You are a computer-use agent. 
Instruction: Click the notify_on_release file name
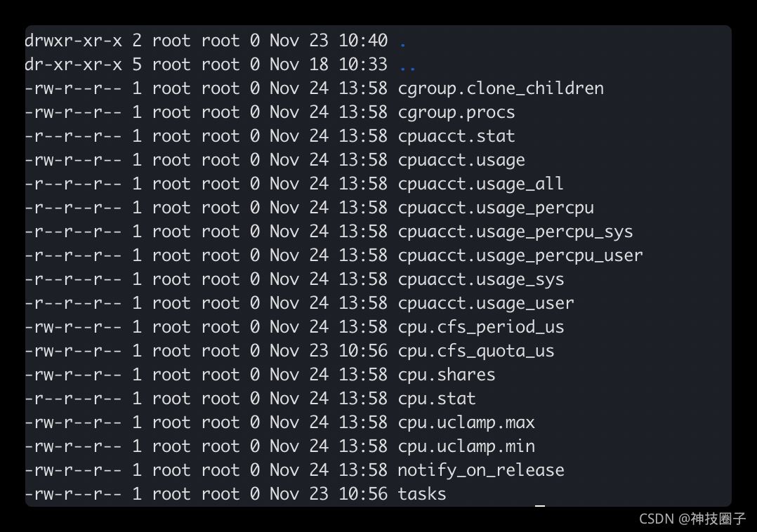[x=480, y=470]
